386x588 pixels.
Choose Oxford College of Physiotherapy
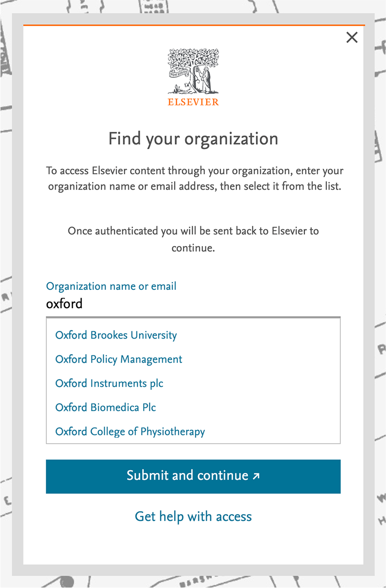[130, 431]
